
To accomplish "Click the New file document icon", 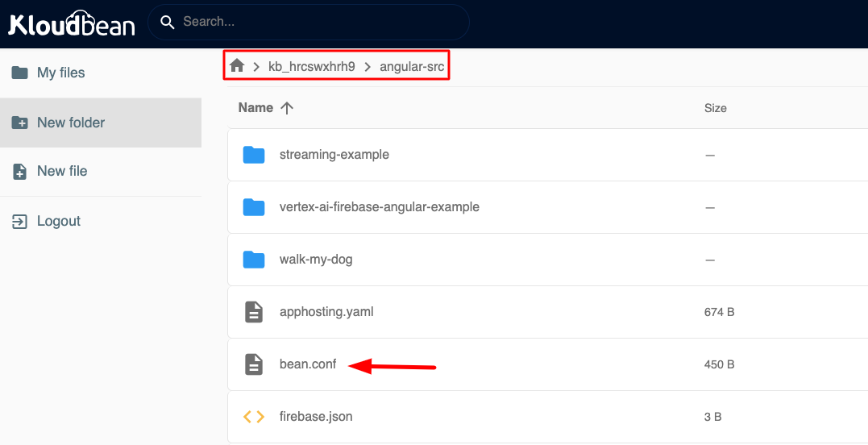I will pyautogui.click(x=19, y=171).
